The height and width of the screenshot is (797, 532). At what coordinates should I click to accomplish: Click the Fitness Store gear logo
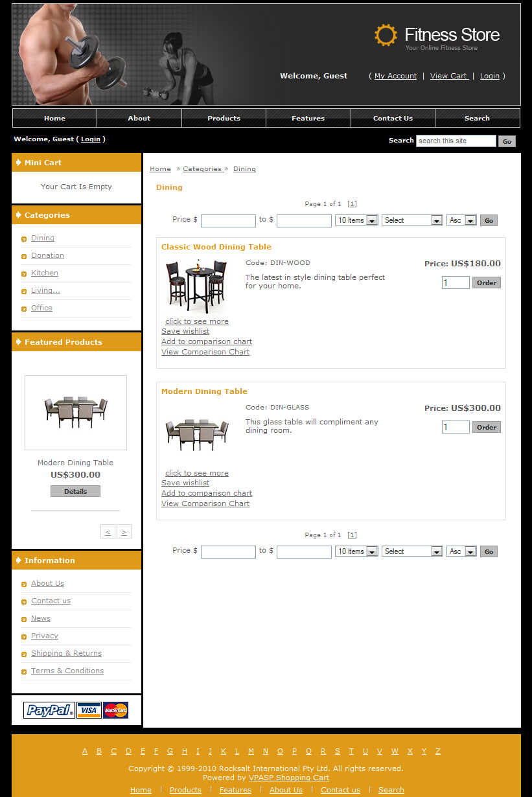pyautogui.click(x=386, y=35)
